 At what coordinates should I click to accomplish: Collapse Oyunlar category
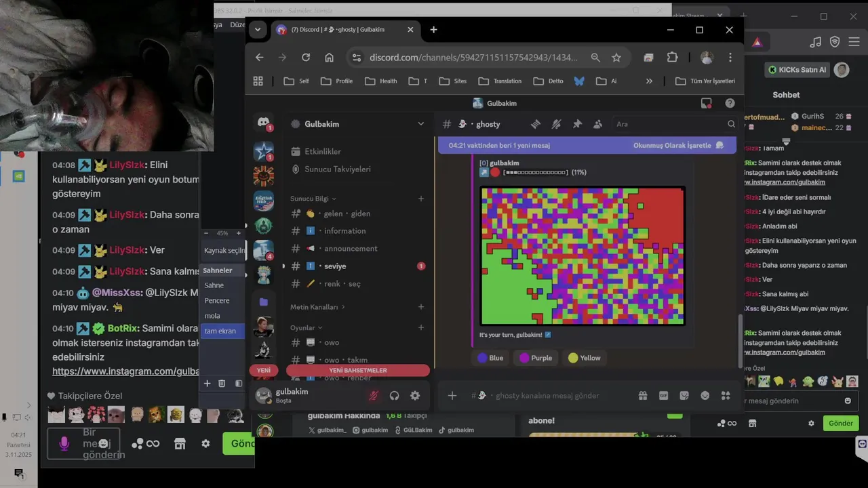[x=306, y=327]
